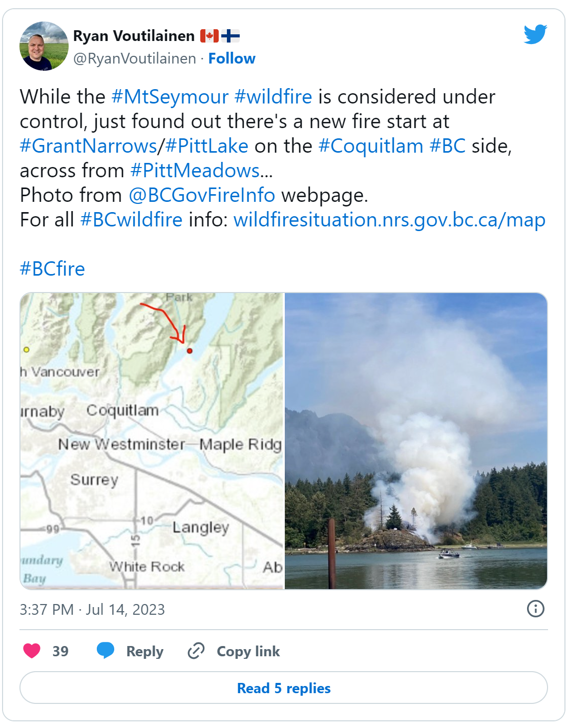Open the #BCfire hashtag
The width and height of the screenshot is (567, 728).
(52, 269)
